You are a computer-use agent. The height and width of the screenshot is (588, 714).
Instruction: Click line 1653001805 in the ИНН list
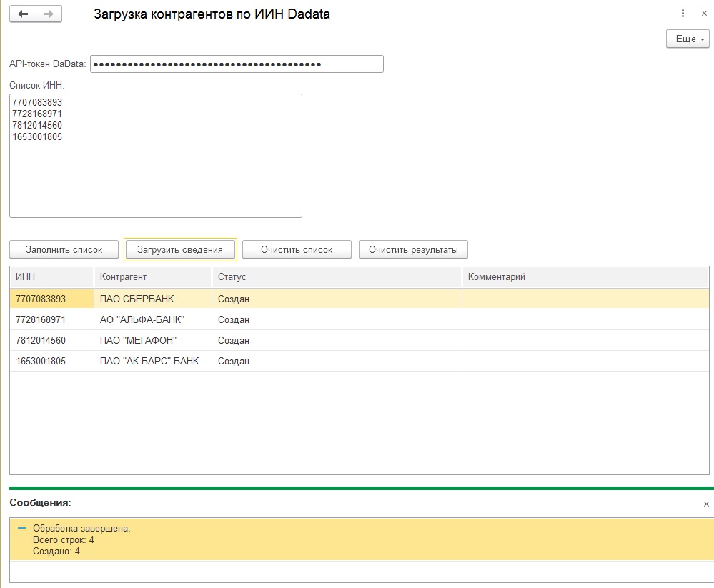coord(37,136)
